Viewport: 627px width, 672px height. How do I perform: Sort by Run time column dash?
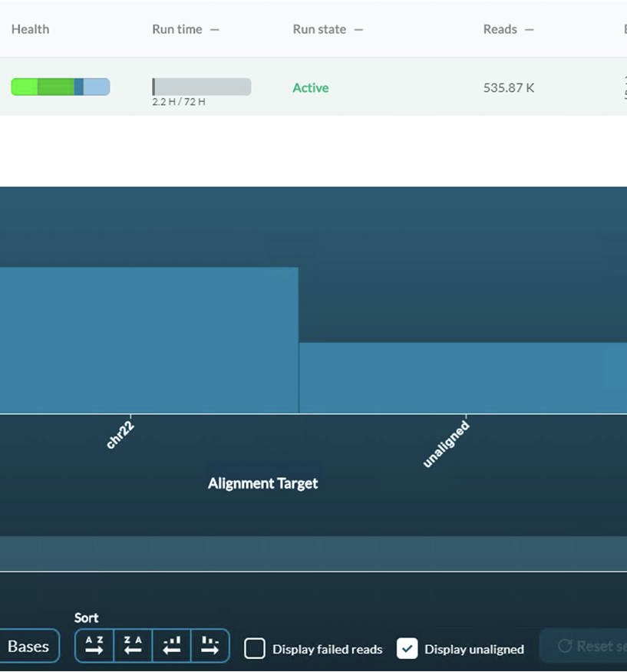tap(215, 30)
